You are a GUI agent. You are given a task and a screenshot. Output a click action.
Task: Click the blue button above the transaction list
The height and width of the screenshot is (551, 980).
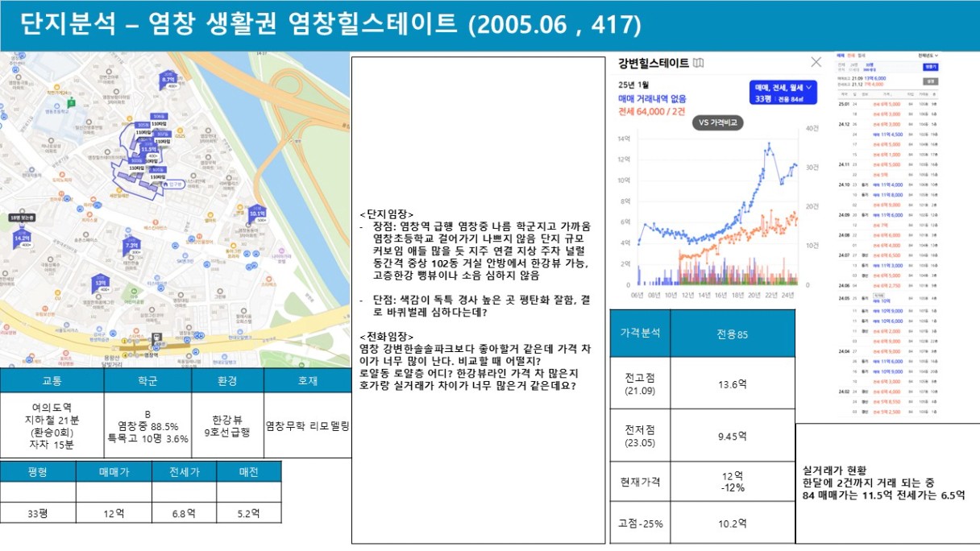(931, 67)
